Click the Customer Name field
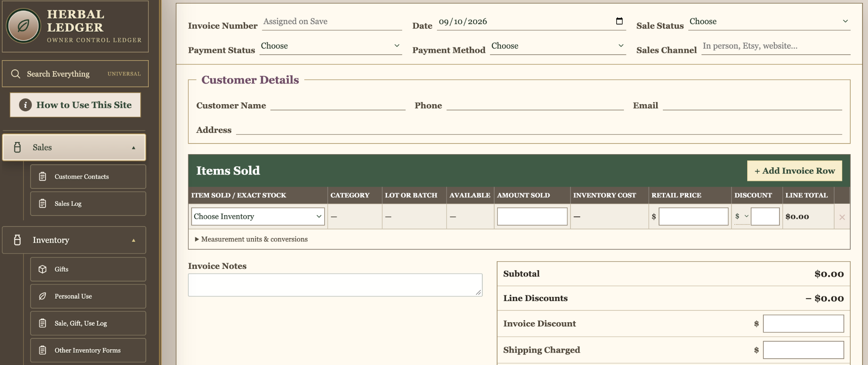 tap(338, 103)
